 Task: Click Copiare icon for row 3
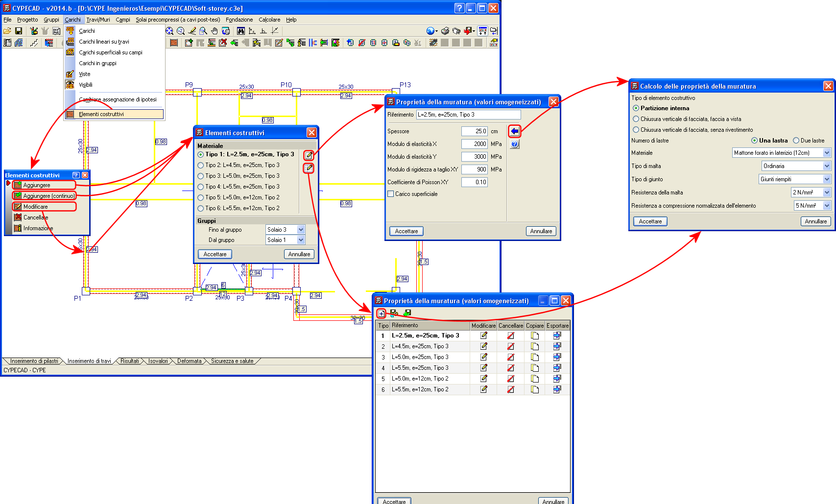535,357
